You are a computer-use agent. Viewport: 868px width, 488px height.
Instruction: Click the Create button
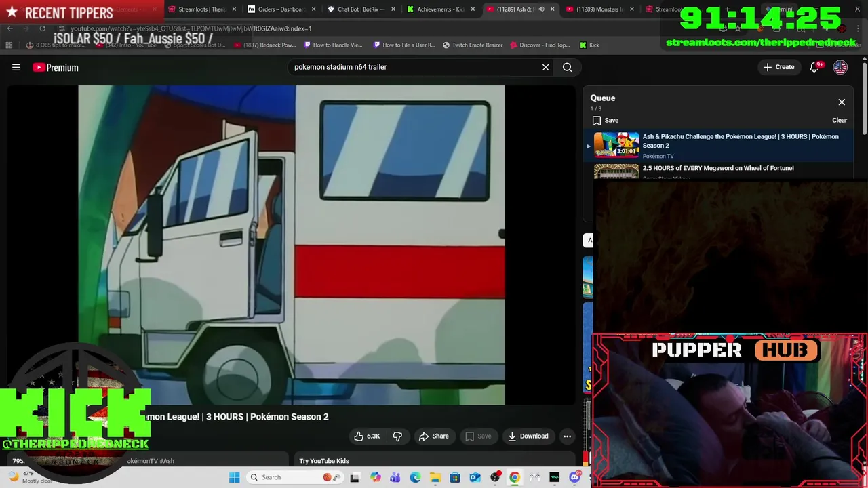click(x=778, y=68)
